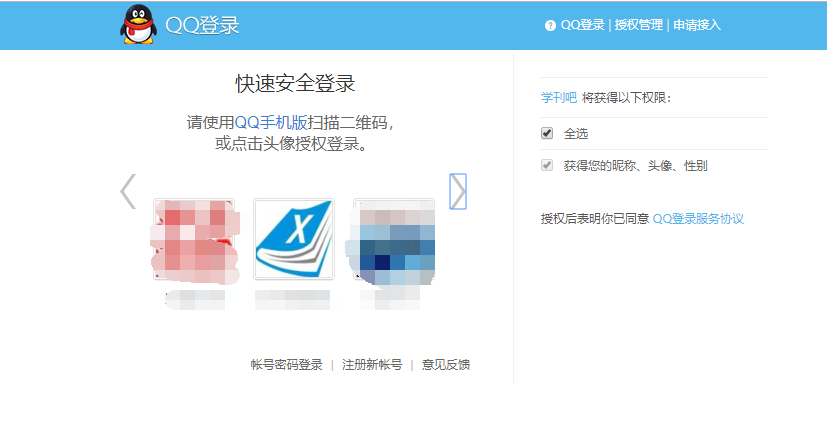Select the blue pixelated avatar

coord(392,241)
